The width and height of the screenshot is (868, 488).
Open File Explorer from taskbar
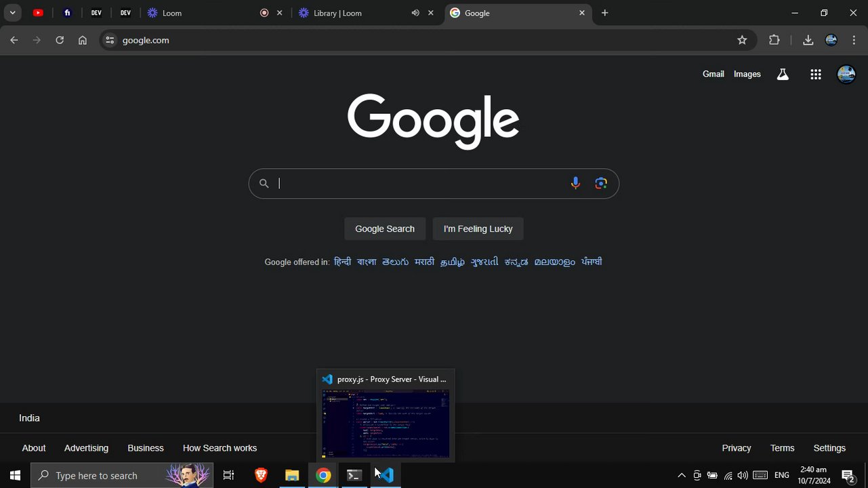click(x=292, y=475)
